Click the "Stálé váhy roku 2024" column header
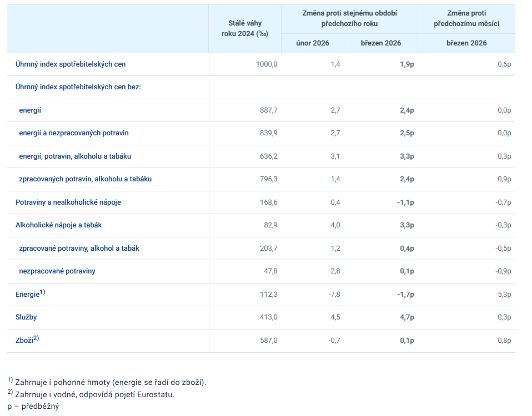This screenshot has height=416, width=532. click(245, 28)
